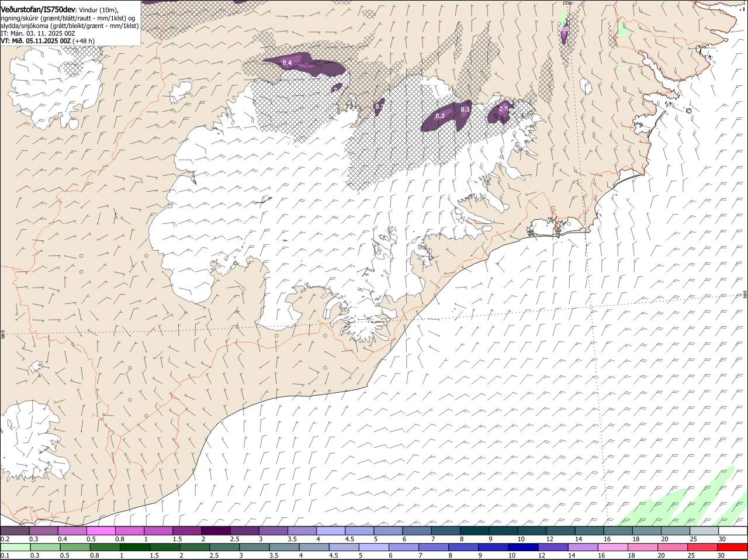Image resolution: width=748 pixels, height=560 pixels.
Task: Click the "0.5" snowfall value on the map
Action: [x=504, y=109]
